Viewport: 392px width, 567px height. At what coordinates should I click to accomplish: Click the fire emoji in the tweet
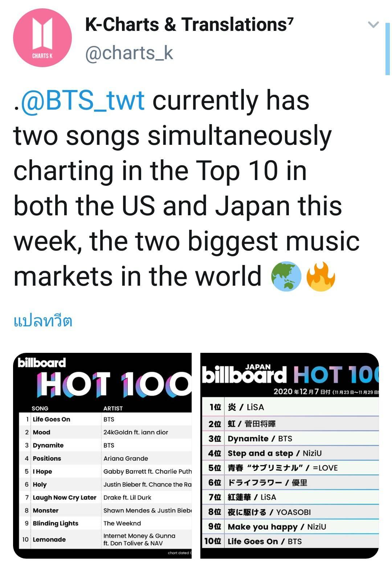pyautogui.click(x=320, y=276)
